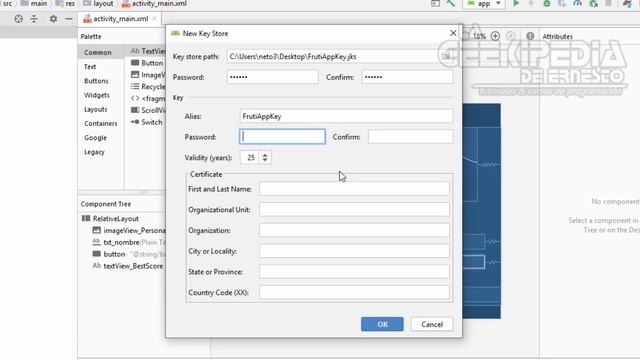
Task: Select the Legacy palette category
Action: pos(94,152)
